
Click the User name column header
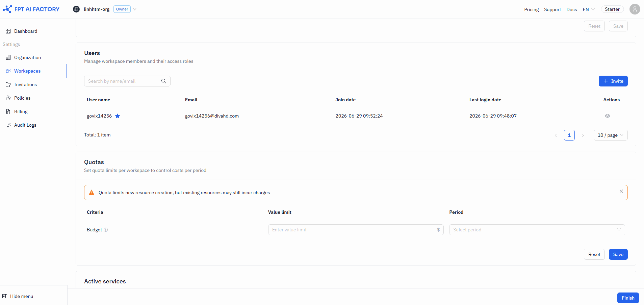pos(98,100)
